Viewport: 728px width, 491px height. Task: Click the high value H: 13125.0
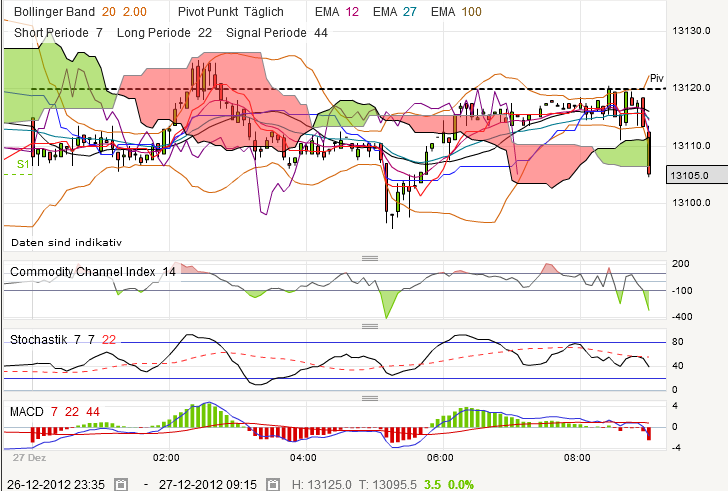click(x=321, y=485)
